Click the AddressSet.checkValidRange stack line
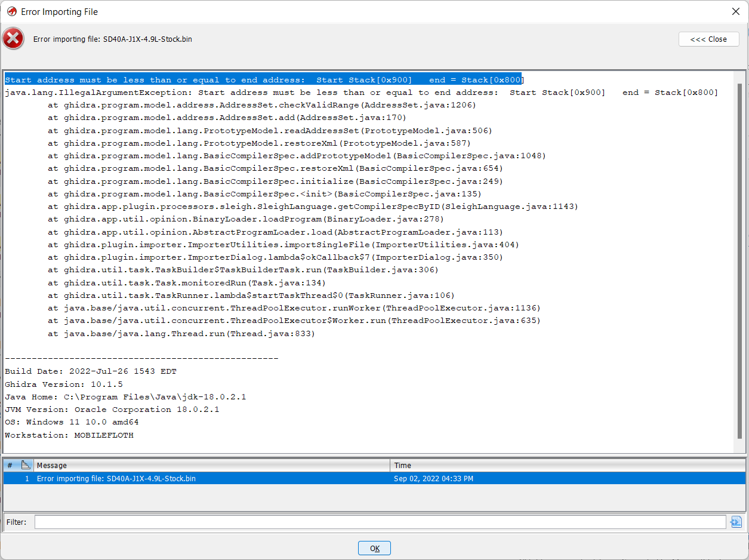 pos(262,105)
